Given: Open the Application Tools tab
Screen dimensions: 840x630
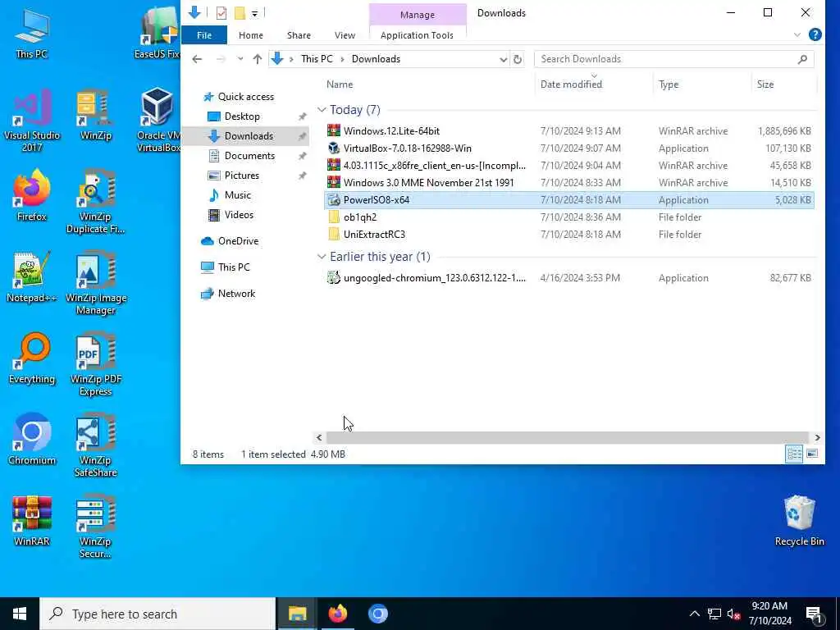Looking at the screenshot, I should [x=417, y=35].
